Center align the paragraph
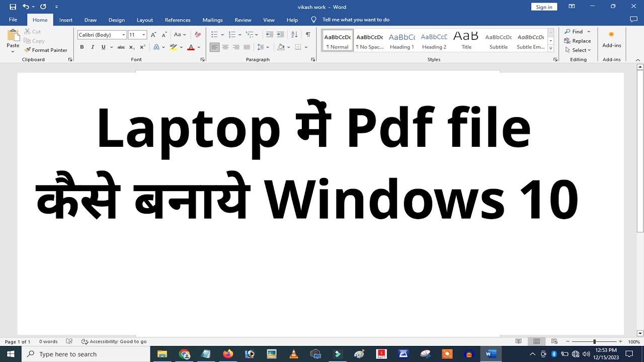Screen dimensions: 644x362 (x=225, y=47)
